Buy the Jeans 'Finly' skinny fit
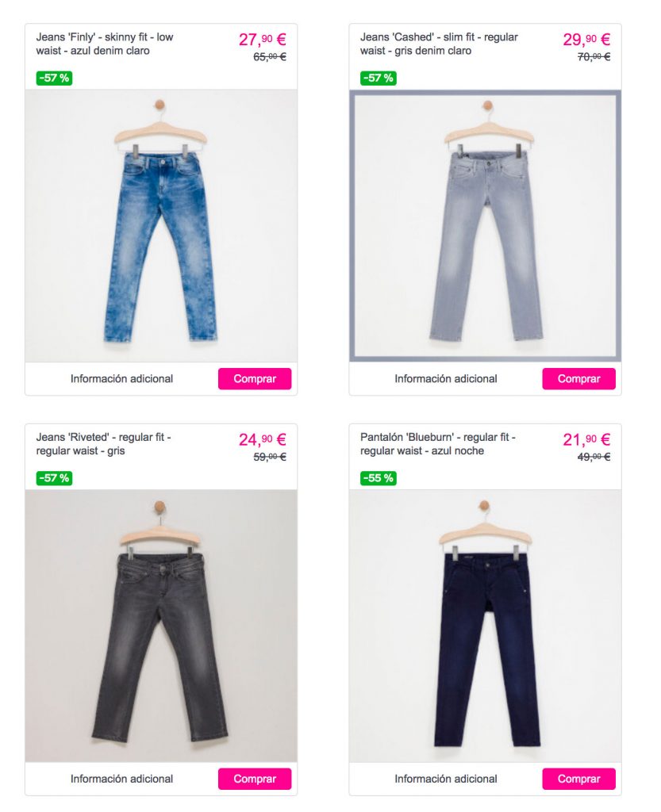This screenshot has width=661, height=812. [255, 378]
